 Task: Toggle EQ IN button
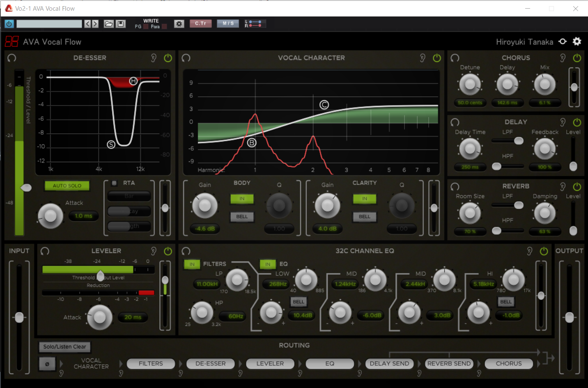click(268, 264)
